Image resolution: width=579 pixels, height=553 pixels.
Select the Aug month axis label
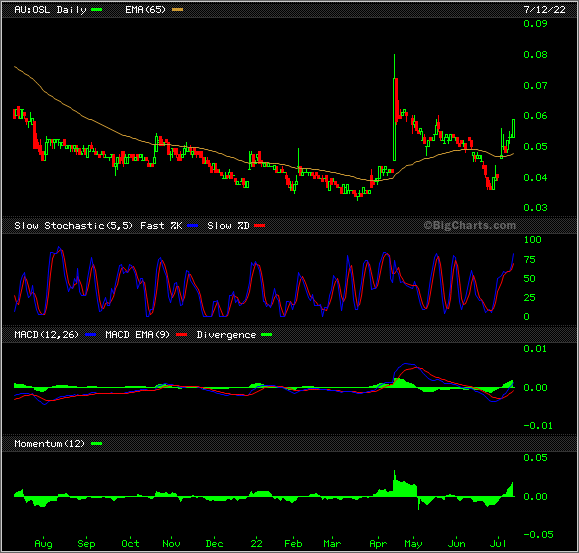click(43, 544)
